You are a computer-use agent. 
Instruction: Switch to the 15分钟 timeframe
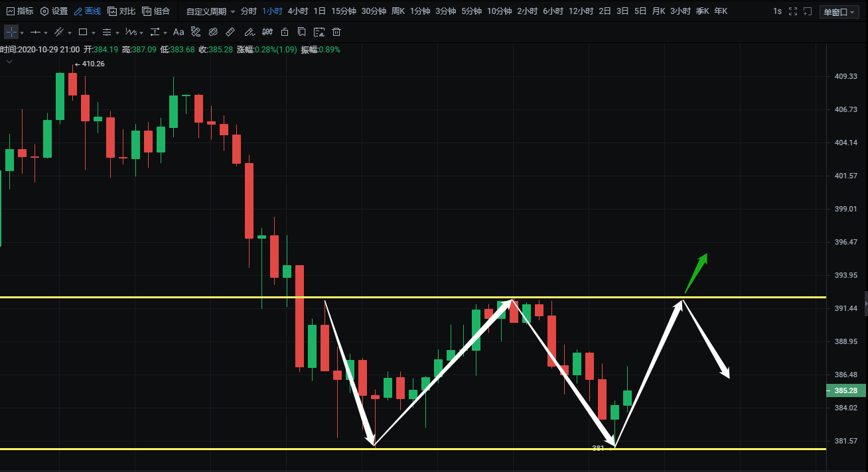pyautogui.click(x=343, y=11)
